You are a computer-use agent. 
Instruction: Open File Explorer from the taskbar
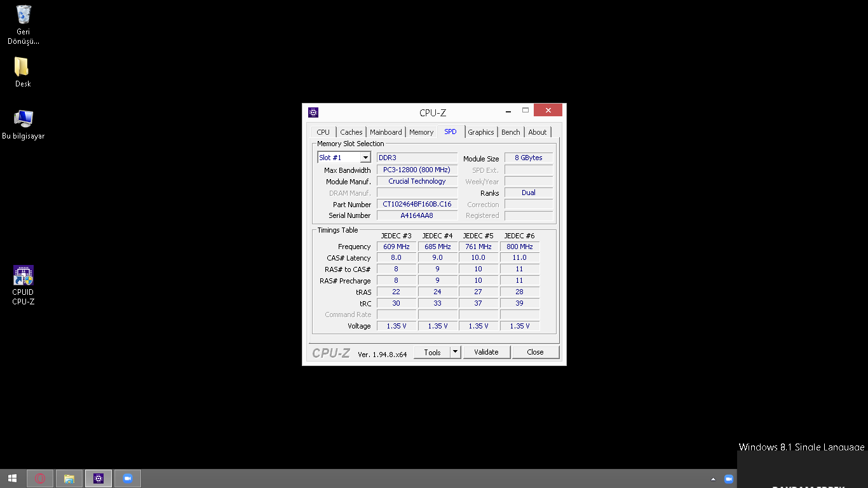coord(69,478)
